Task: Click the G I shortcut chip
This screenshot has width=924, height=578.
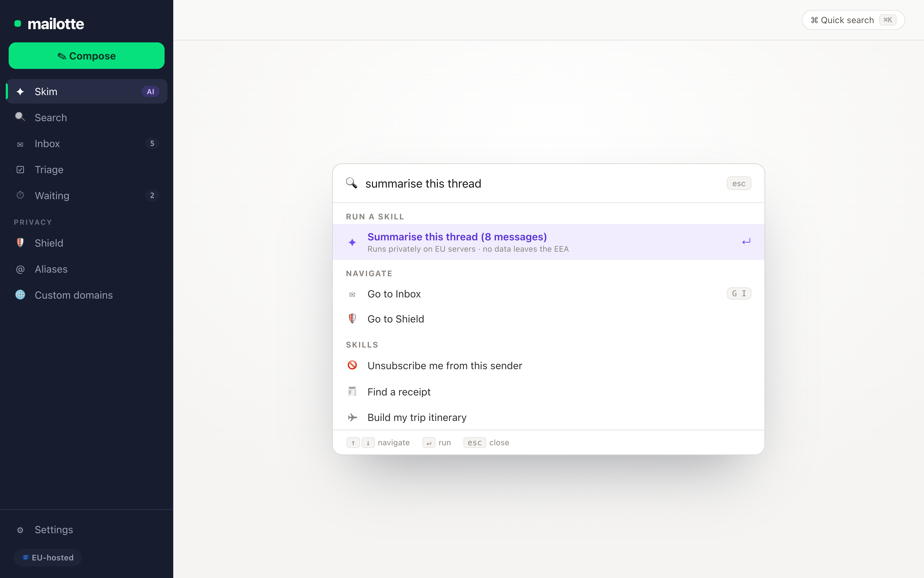Action: pyautogui.click(x=739, y=294)
